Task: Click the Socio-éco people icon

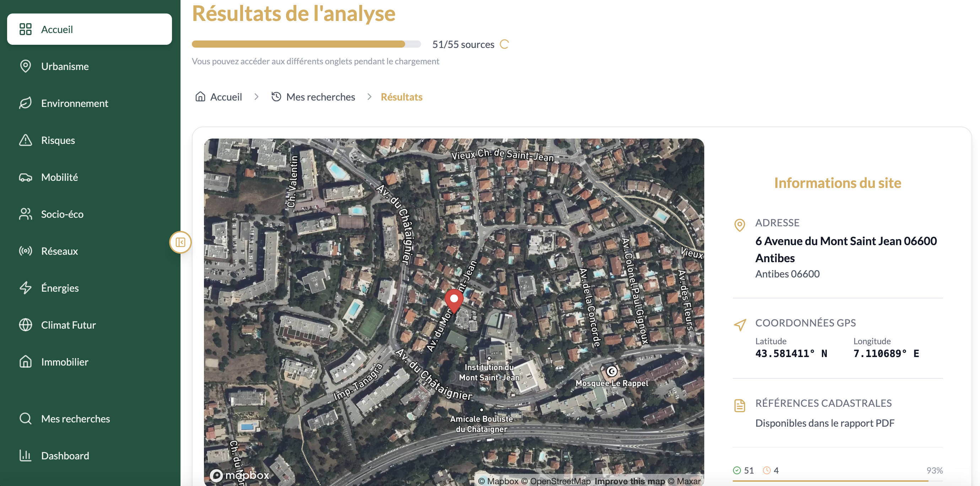Action: (25, 214)
